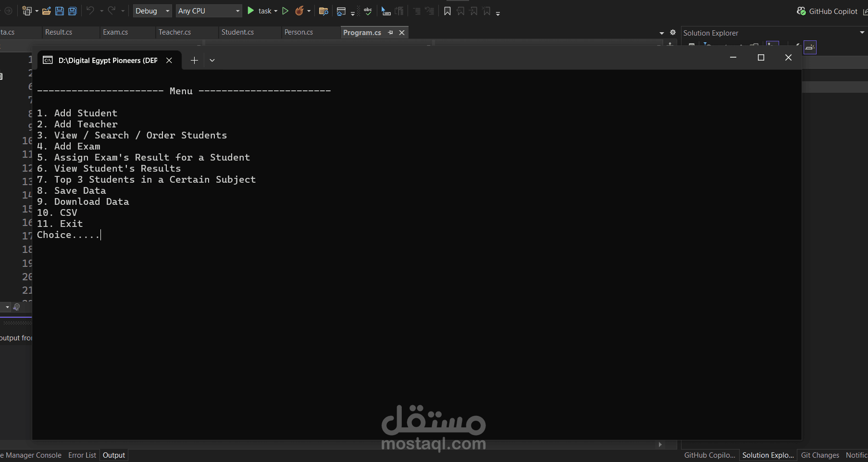Go to the previous bookmark icon
The image size is (868, 462).
[x=460, y=11]
